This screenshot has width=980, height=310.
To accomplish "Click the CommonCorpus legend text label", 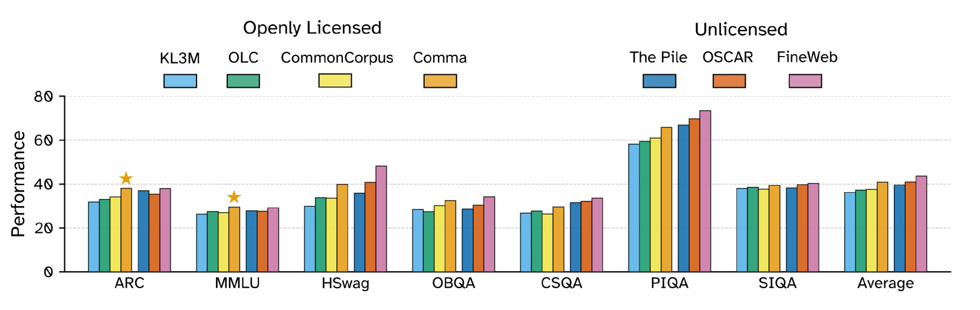I will (337, 58).
